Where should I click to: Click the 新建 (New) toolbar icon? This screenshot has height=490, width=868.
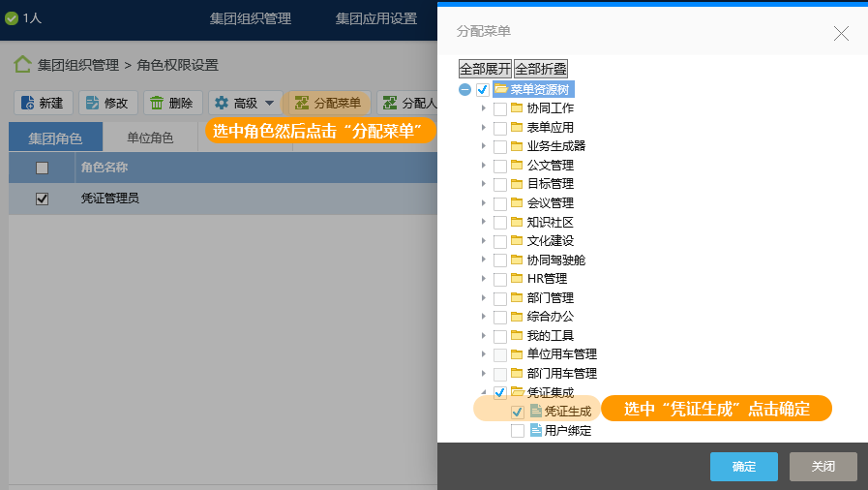click(28, 103)
